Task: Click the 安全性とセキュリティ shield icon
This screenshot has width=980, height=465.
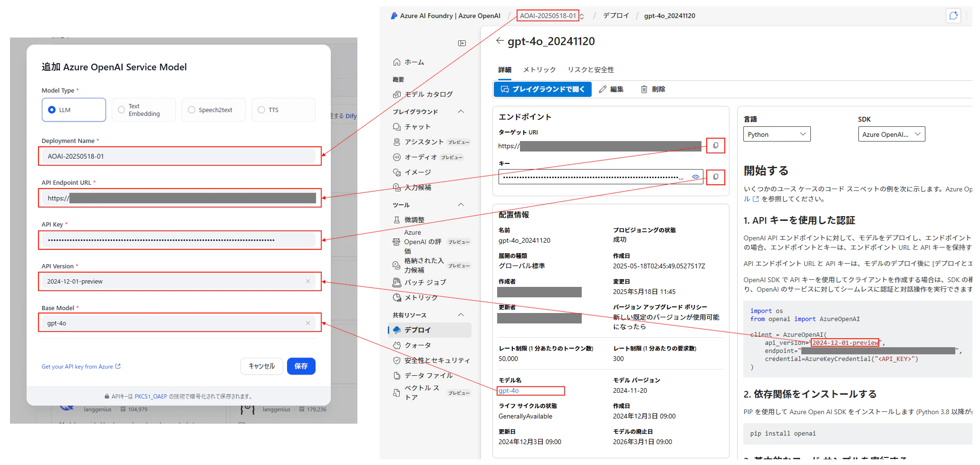Action: point(397,361)
